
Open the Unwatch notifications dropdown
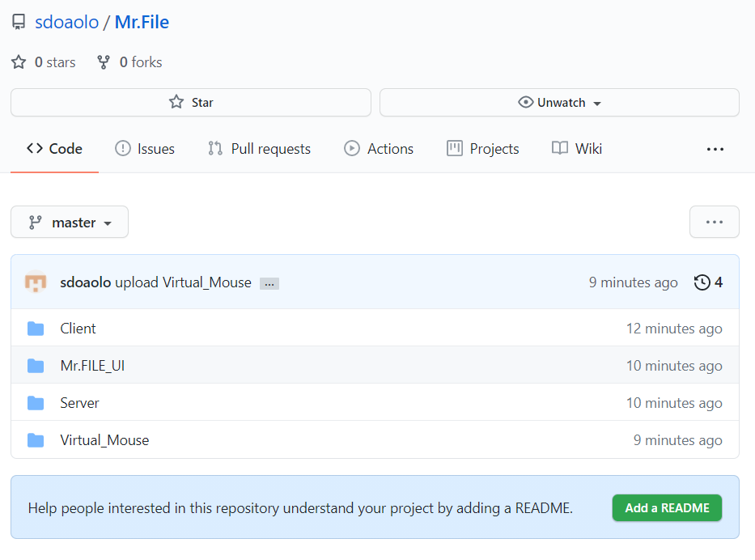point(559,103)
